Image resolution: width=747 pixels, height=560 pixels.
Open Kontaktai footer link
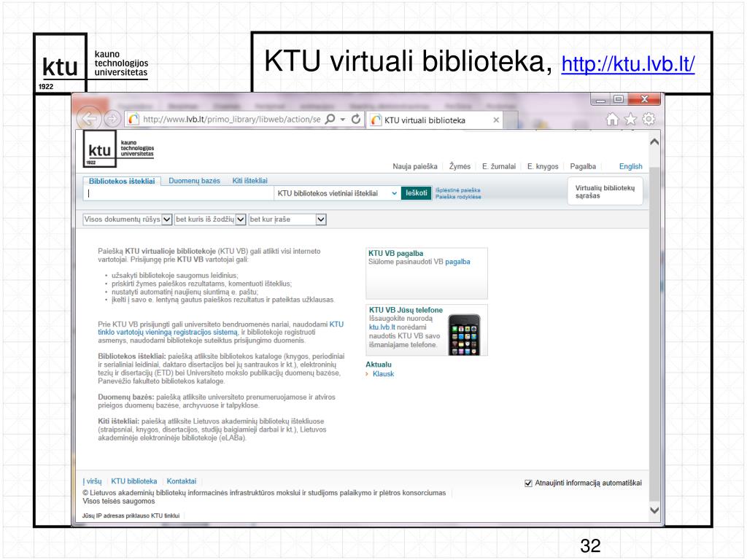tap(182, 481)
